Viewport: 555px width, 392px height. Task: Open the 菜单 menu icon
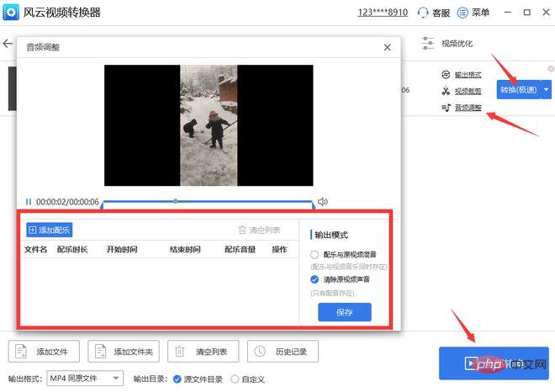[x=462, y=13]
